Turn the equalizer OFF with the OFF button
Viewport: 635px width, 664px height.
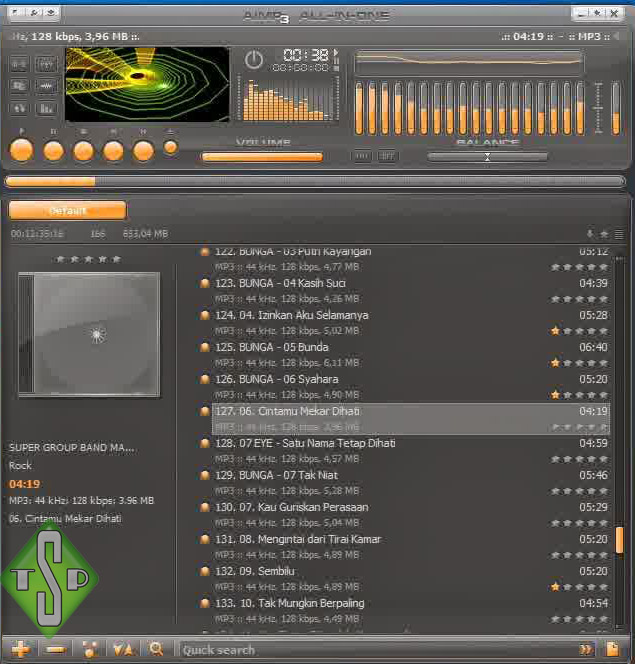pos(387,156)
